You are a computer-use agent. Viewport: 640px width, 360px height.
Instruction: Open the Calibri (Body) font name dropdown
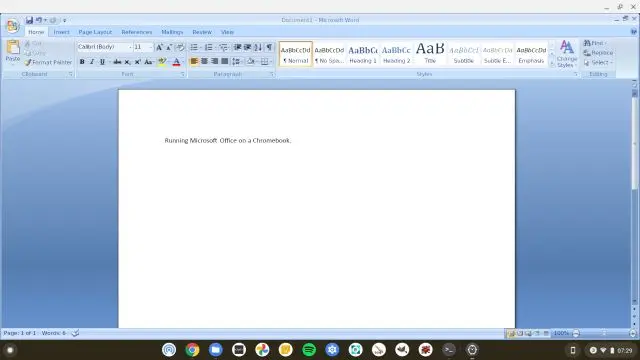(130, 47)
